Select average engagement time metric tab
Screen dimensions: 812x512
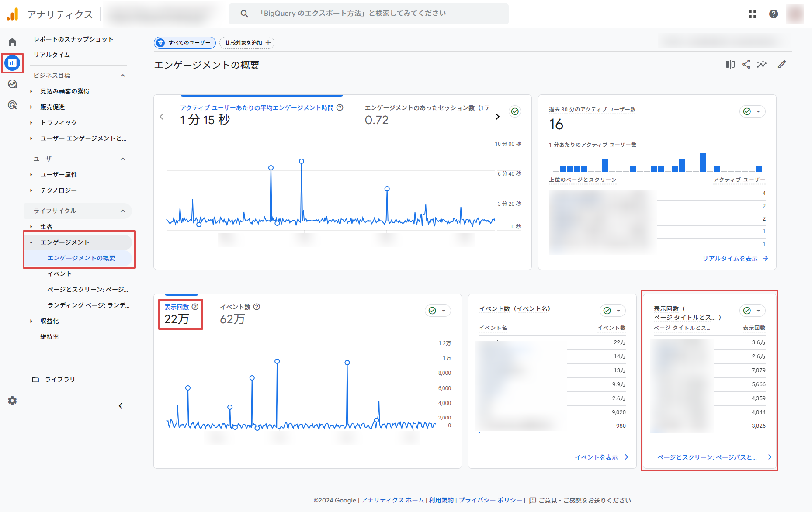click(x=261, y=114)
